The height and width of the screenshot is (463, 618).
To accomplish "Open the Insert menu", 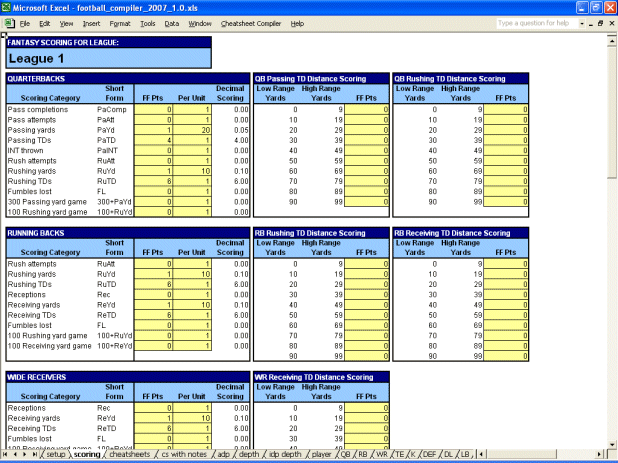I will (x=91, y=24).
